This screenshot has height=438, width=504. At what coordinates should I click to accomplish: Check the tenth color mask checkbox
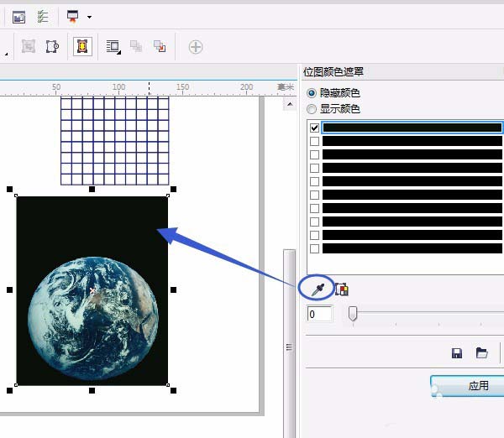pos(315,249)
